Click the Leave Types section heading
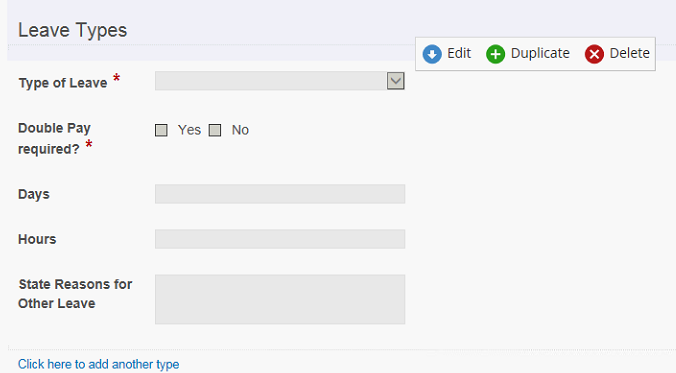The width and height of the screenshot is (676, 373). (72, 30)
